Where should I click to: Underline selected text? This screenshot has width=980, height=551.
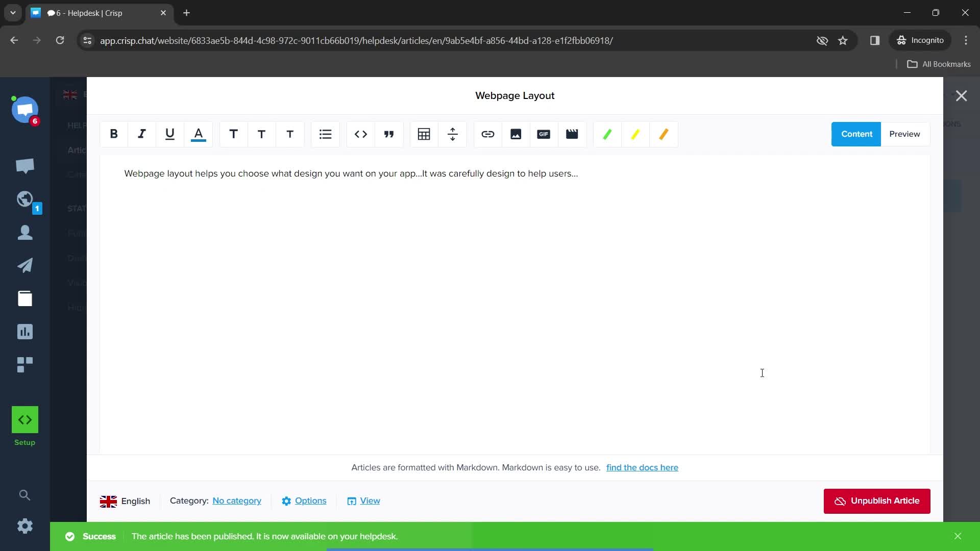pyautogui.click(x=170, y=134)
